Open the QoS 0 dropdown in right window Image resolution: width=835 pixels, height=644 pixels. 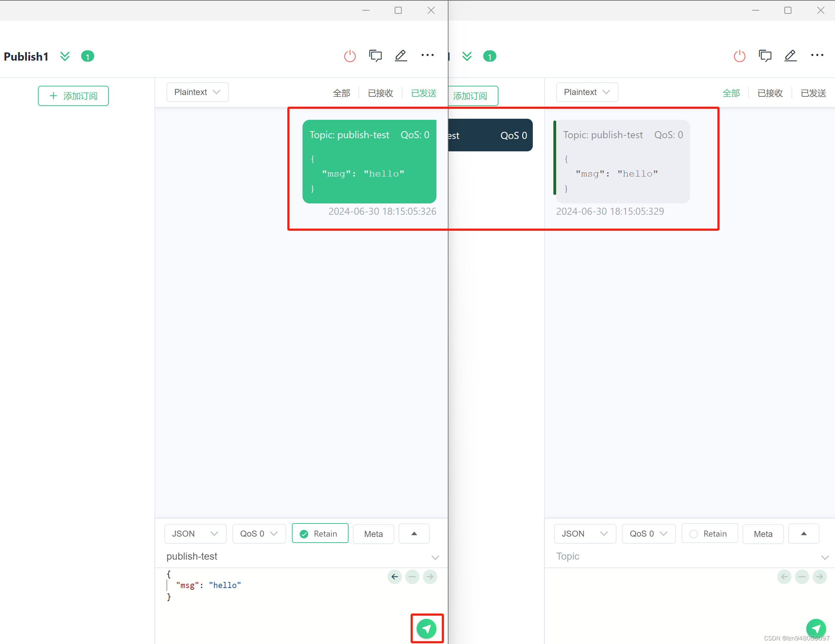[648, 533]
